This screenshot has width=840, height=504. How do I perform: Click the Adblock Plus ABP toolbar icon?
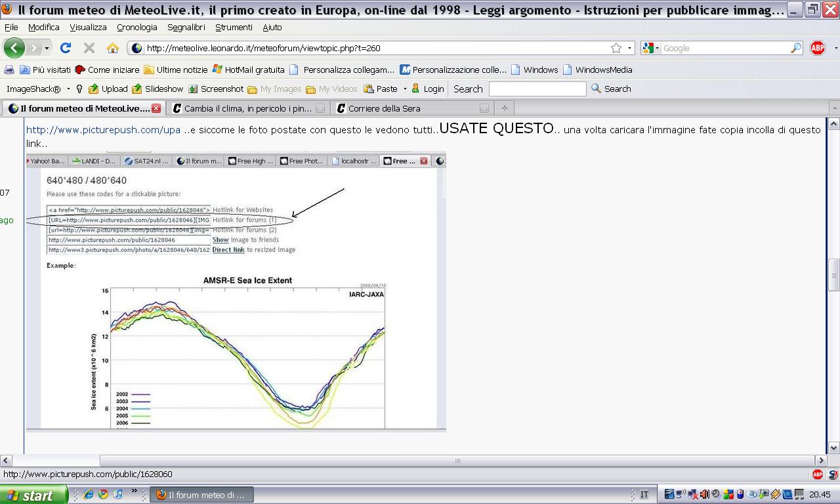coord(817,48)
